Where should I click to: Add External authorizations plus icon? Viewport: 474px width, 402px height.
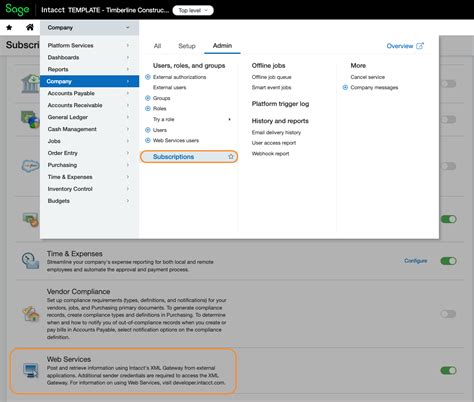pyautogui.click(x=148, y=77)
